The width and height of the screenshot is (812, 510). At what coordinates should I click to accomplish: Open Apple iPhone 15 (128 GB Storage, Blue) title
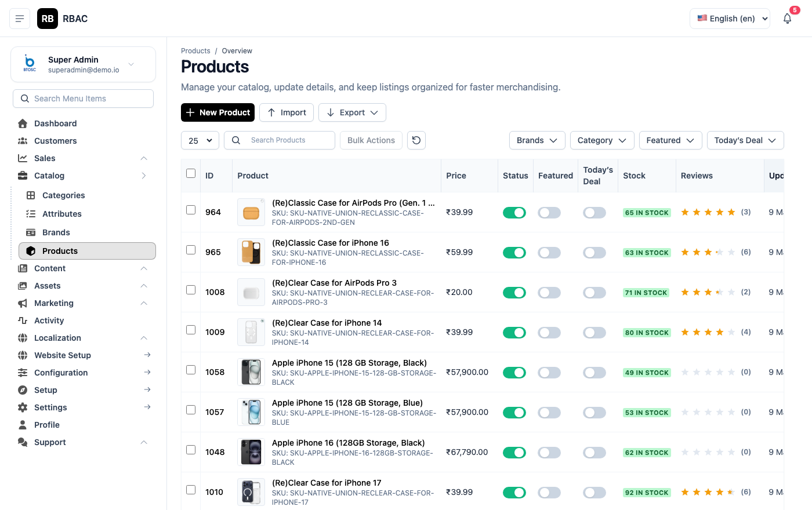(347, 403)
